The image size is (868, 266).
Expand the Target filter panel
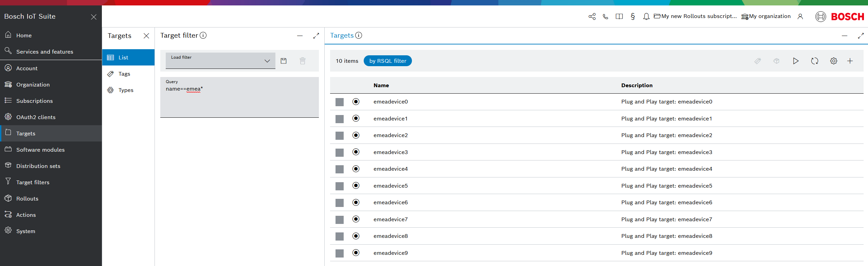[x=316, y=36]
